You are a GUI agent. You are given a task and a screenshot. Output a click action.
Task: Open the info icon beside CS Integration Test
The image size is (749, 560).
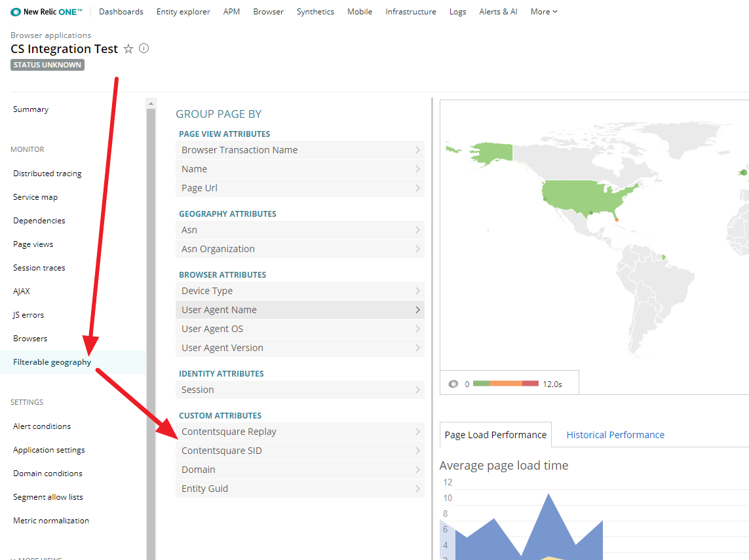click(144, 48)
